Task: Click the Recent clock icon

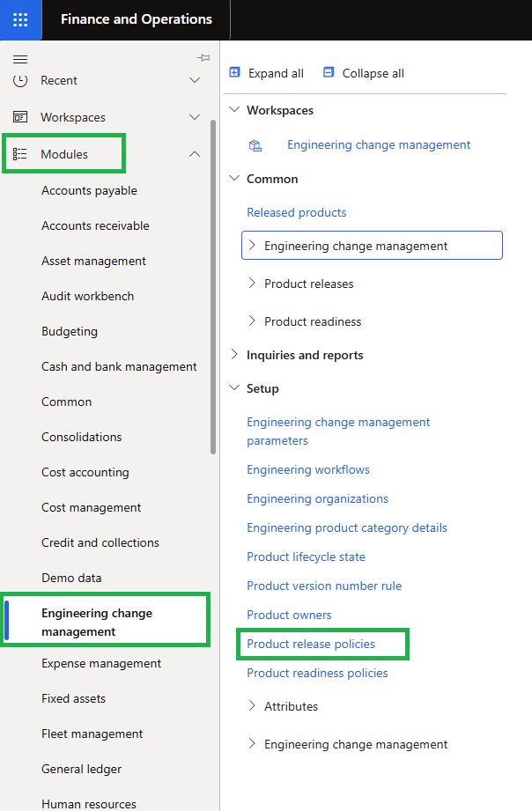Action: [x=18, y=80]
